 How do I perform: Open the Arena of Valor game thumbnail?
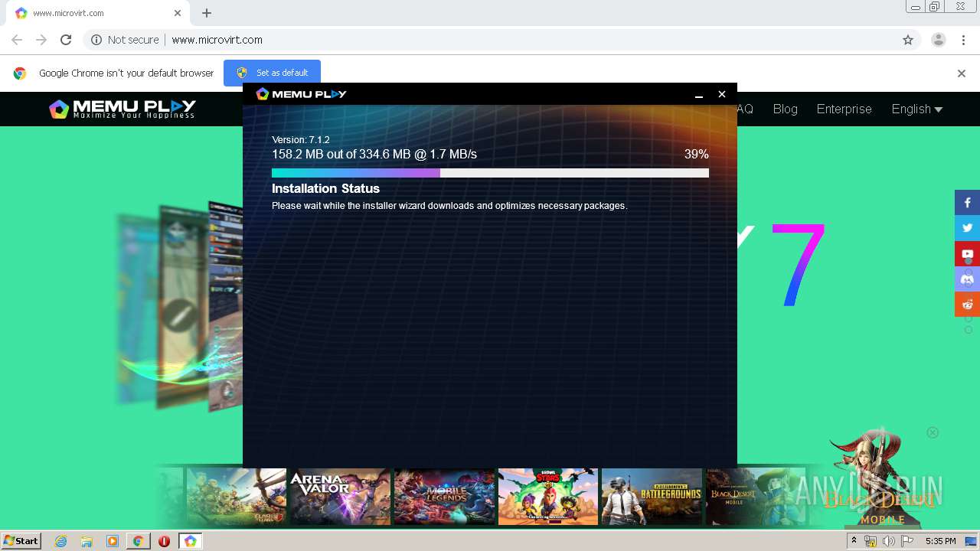pyautogui.click(x=340, y=496)
